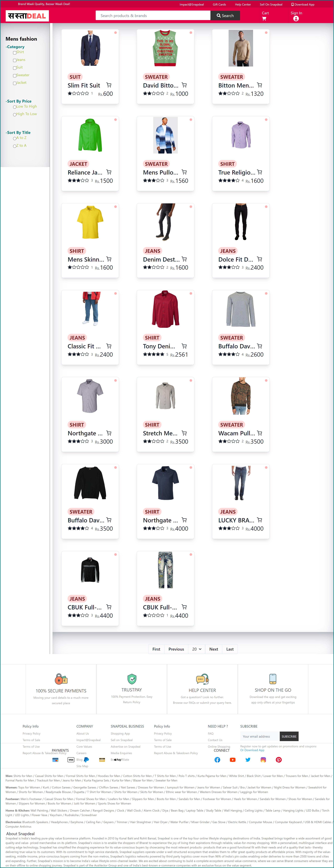Screen dimensions: 334x868
Task: Open the Pinterest icon in footer
Action: (279, 760)
